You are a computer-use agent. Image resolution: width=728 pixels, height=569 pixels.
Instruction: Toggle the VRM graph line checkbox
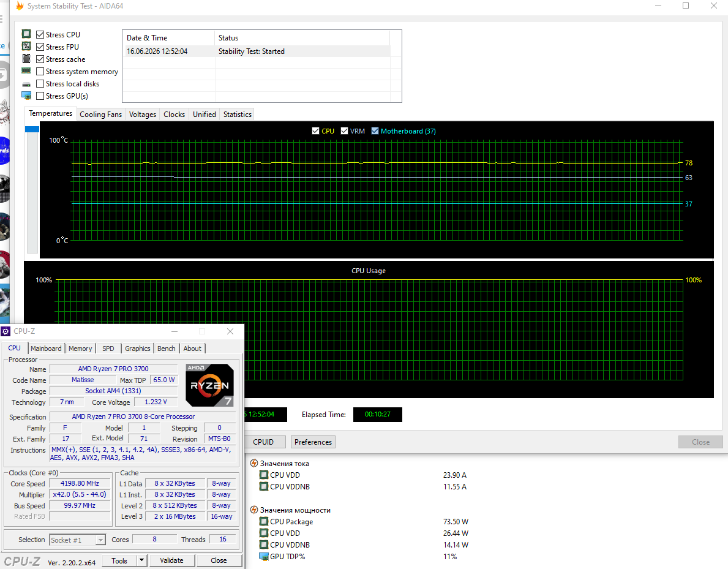[x=345, y=131]
